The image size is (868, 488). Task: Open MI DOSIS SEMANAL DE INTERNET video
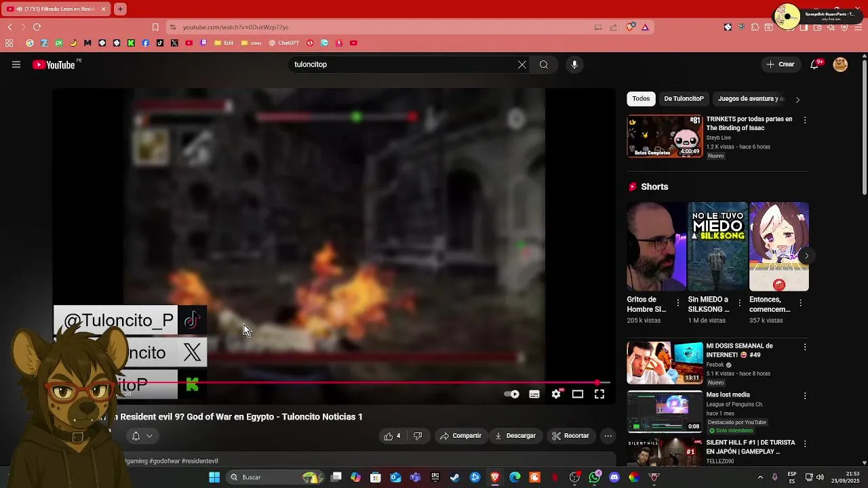[x=665, y=363]
